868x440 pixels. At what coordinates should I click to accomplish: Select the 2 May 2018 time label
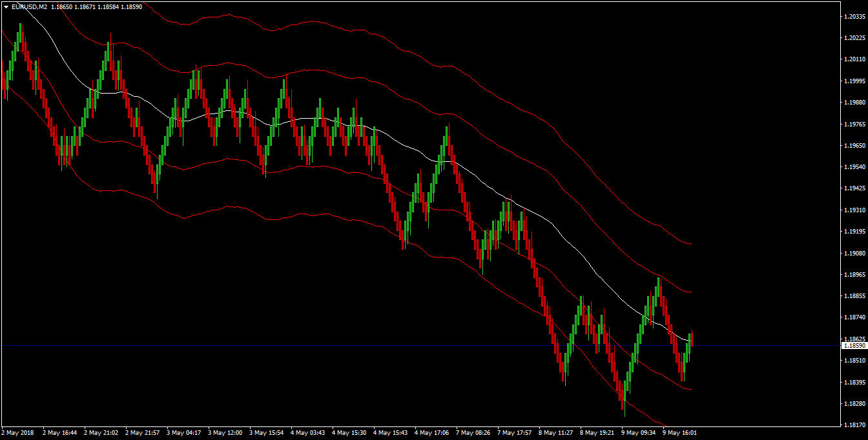(x=17, y=433)
